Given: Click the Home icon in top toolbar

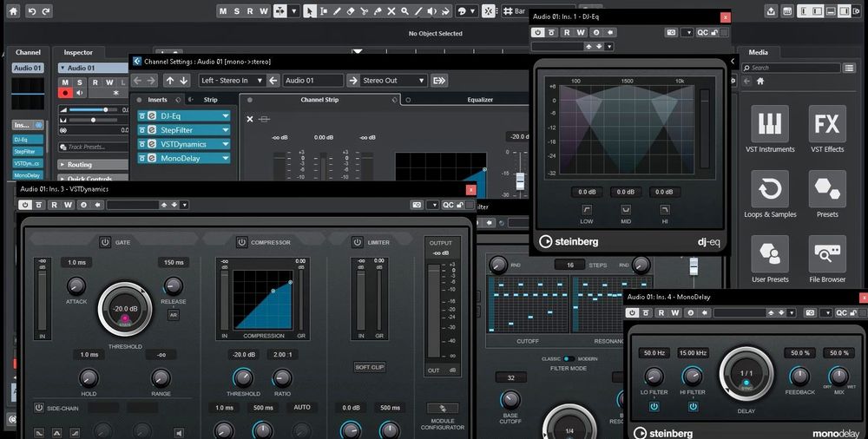Looking at the screenshot, I should click(13, 11).
